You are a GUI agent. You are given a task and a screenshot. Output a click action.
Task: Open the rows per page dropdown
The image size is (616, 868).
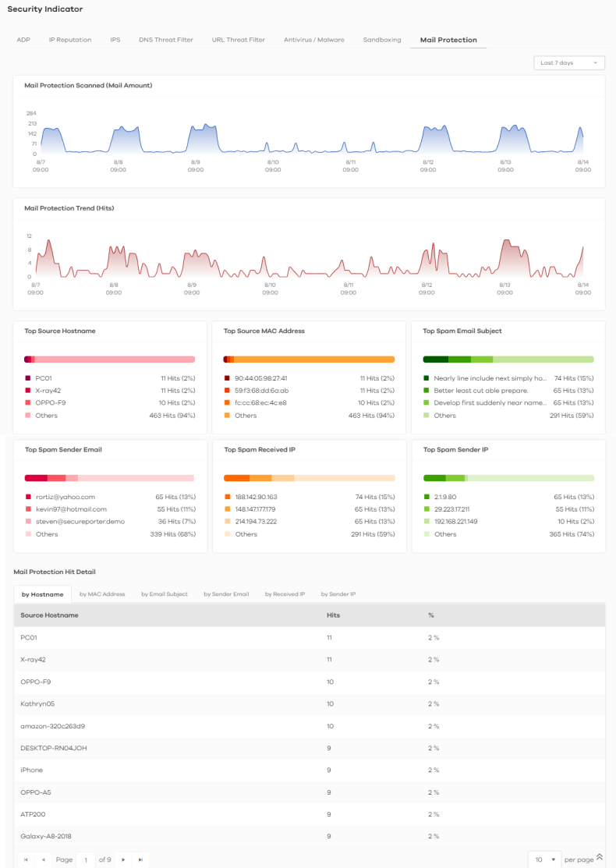pos(543,859)
